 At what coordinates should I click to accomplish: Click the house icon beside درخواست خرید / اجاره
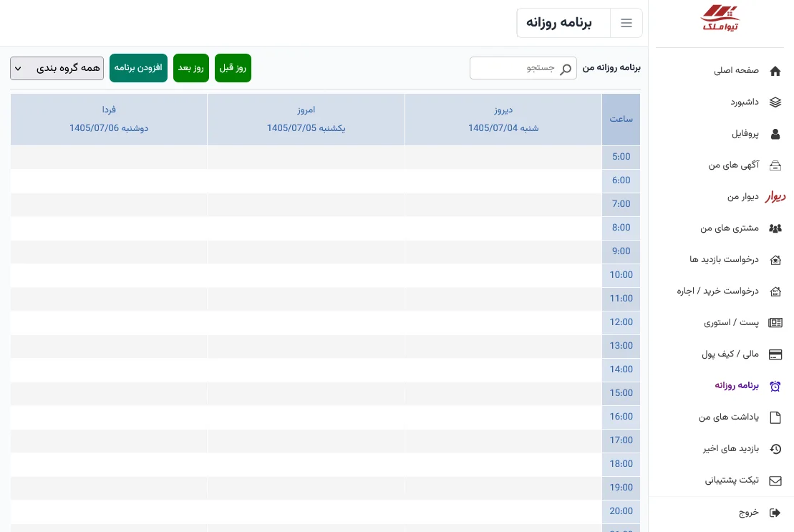[775, 291]
